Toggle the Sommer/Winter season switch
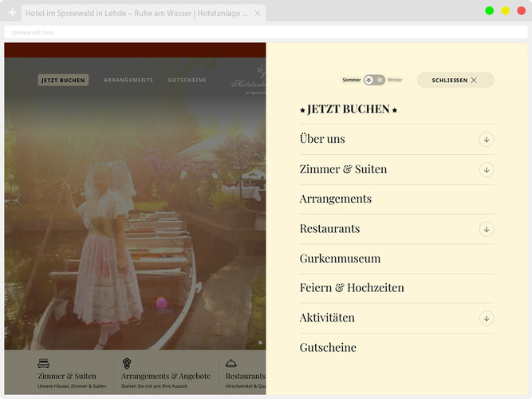This screenshot has width=532, height=399. pos(374,80)
